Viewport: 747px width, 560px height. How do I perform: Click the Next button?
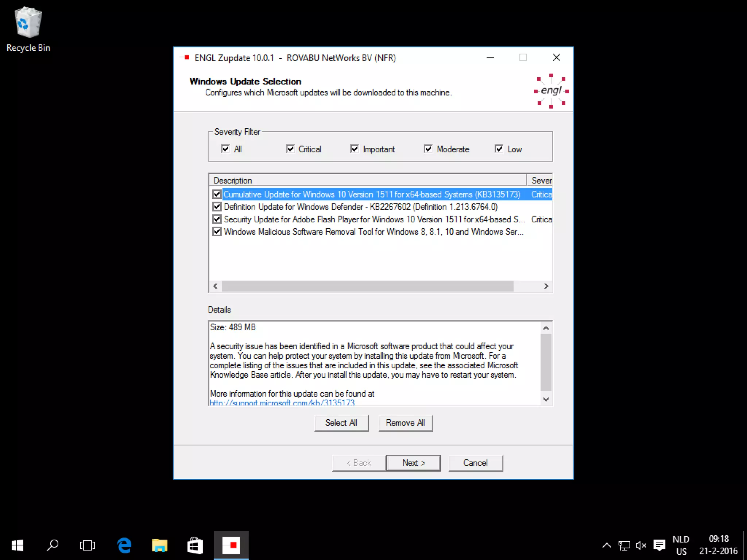point(414,463)
